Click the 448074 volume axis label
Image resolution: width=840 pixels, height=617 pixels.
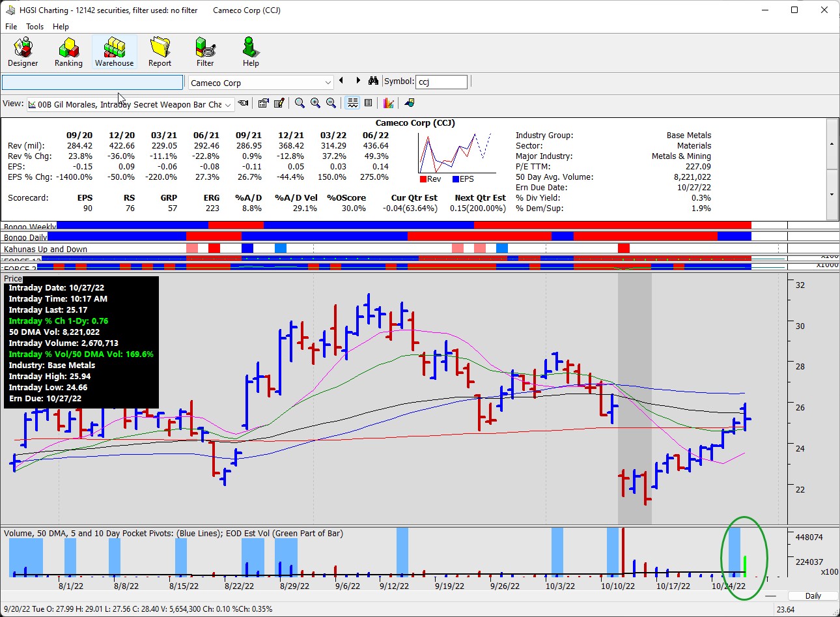[x=809, y=538]
